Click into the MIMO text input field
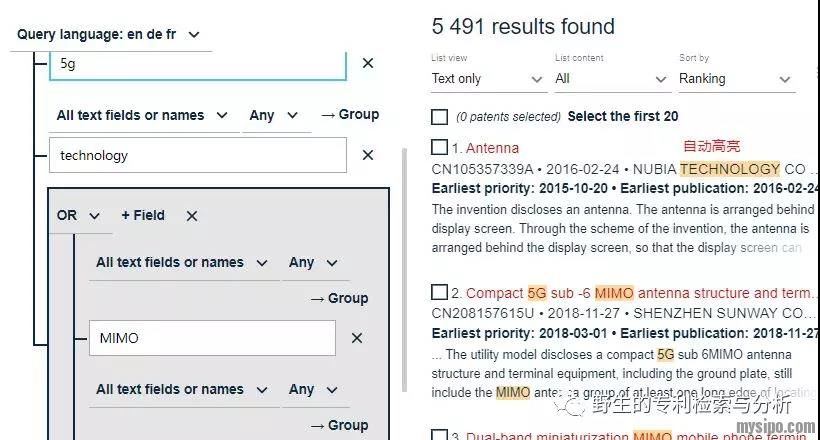This screenshot has width=820, height=440. [x=212, y=338]
